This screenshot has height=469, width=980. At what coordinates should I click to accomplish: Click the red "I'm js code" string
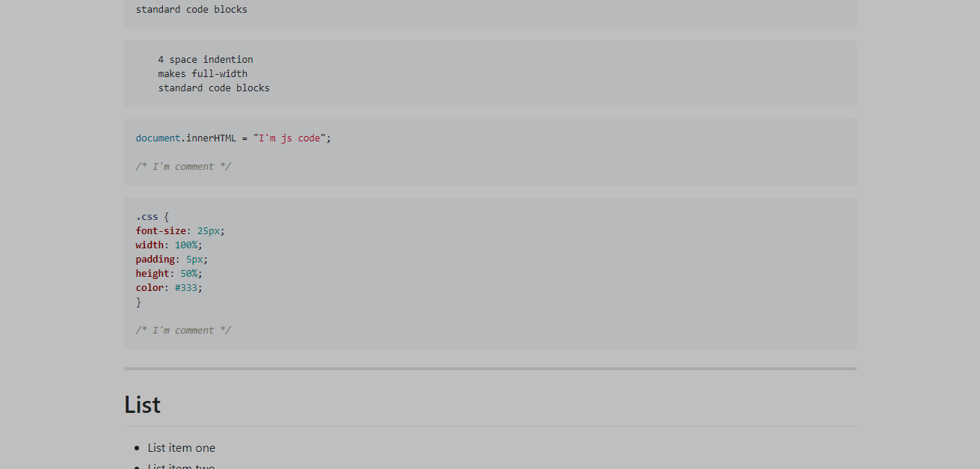coord(289,138)
